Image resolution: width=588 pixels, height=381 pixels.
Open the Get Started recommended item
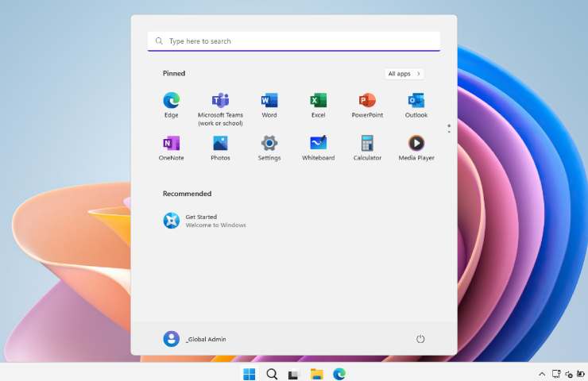click(x=205, y=221)
